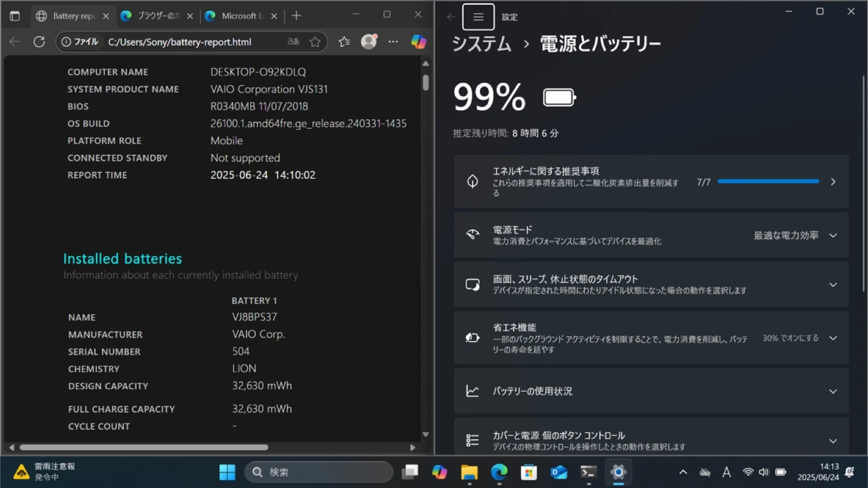Click Edge horizontal scrollbar thumb
The width and height of the screenshot is (868, 488).
click(143, 448)
